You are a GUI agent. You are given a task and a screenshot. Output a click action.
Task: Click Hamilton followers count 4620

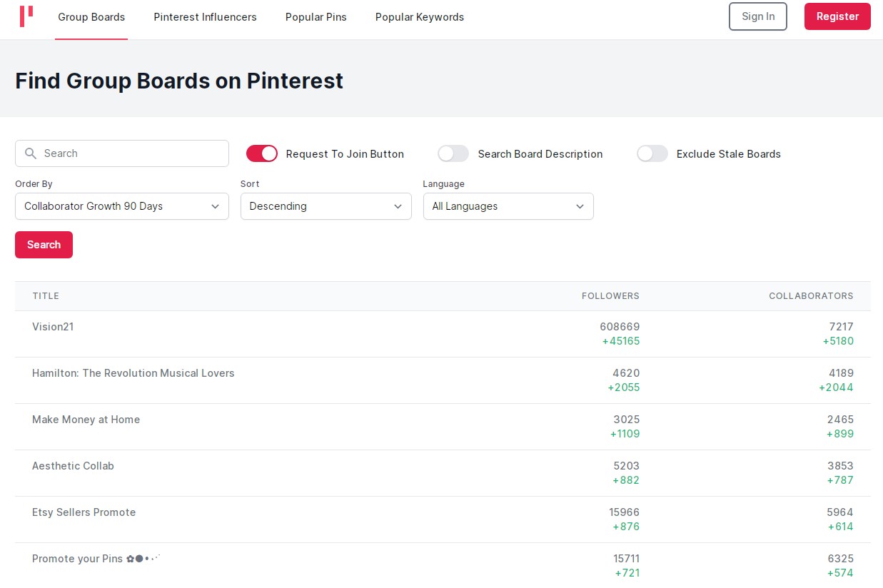coord(626,373)
